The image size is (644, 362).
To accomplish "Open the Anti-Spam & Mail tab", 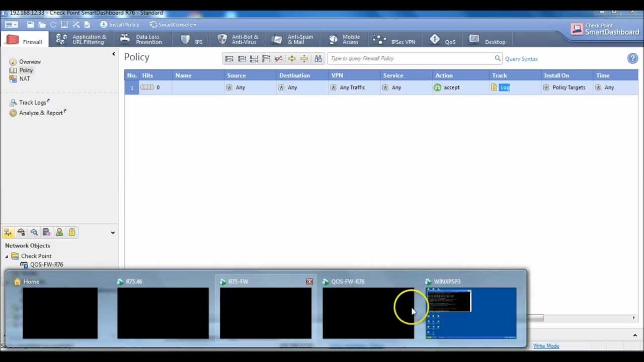I will tap(292, 39).
